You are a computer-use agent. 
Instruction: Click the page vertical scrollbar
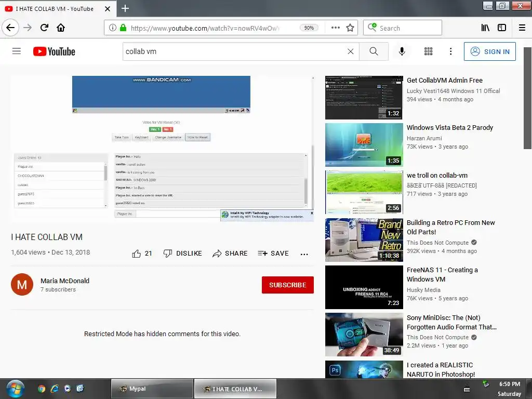pos(528,98)
